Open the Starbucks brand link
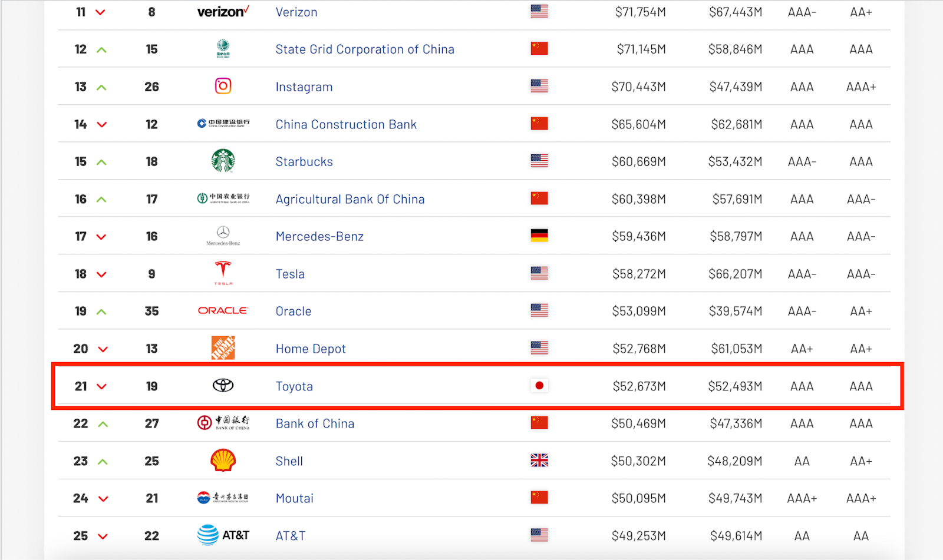The height and width of the screenshot is (560, 943). click(304, 161)
